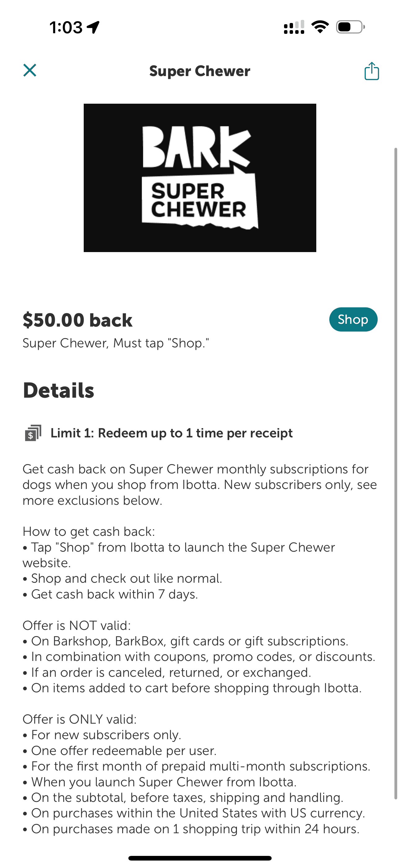Tap the location services arrow icon
This screenshot has width=400, height=868.
(93, 27)
